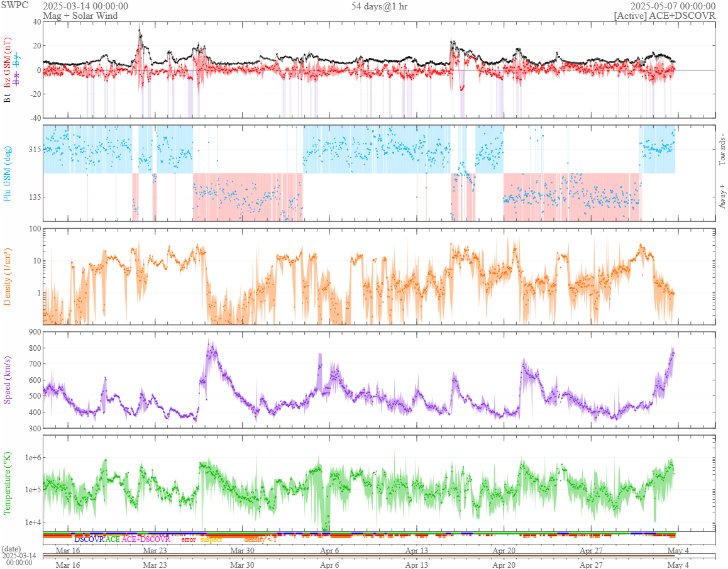Click the lower Apr 27 date tick
Viewport: 728px width, 569px height.
click(591, 565)
